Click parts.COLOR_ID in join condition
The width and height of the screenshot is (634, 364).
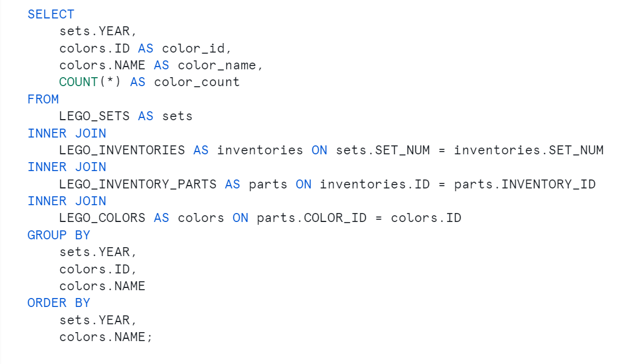[311, 218]
